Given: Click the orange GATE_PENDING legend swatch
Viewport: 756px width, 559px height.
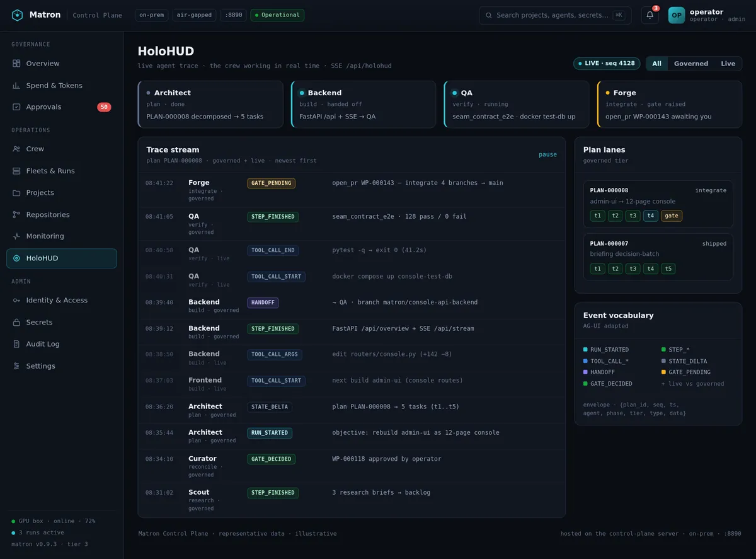Looking at the screenshot, I should (663, 372).
